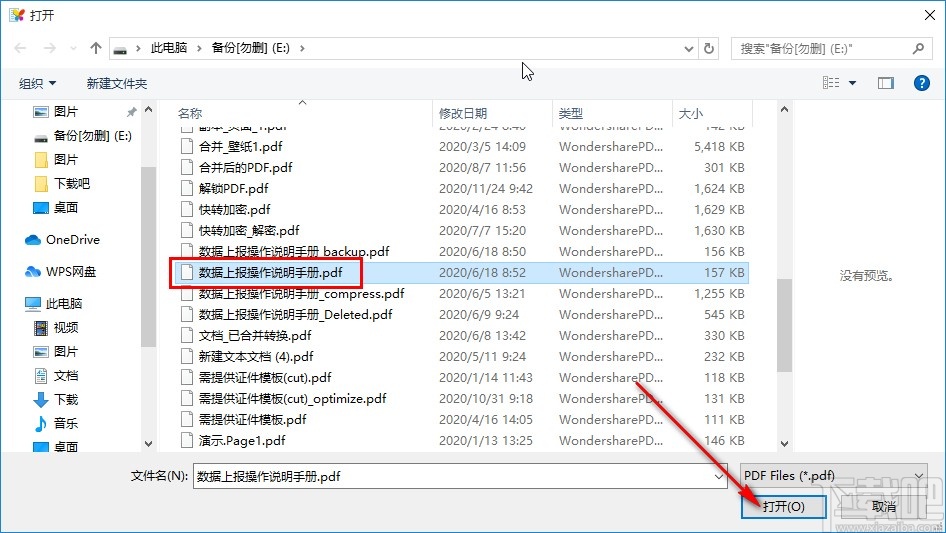
Task: Expand the file name history dropdown
Action: coord(719,476)
